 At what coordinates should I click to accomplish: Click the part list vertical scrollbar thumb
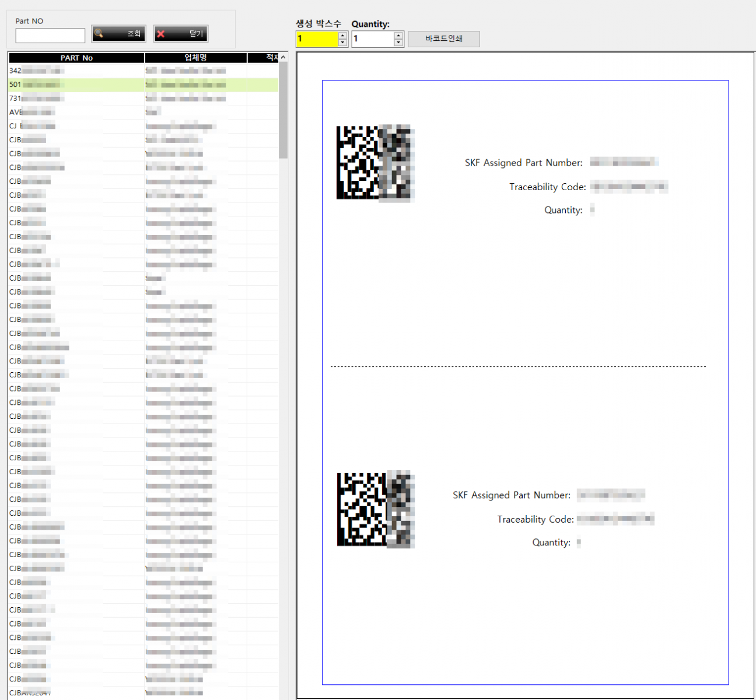pyautogui.click(x=283, y=110)
